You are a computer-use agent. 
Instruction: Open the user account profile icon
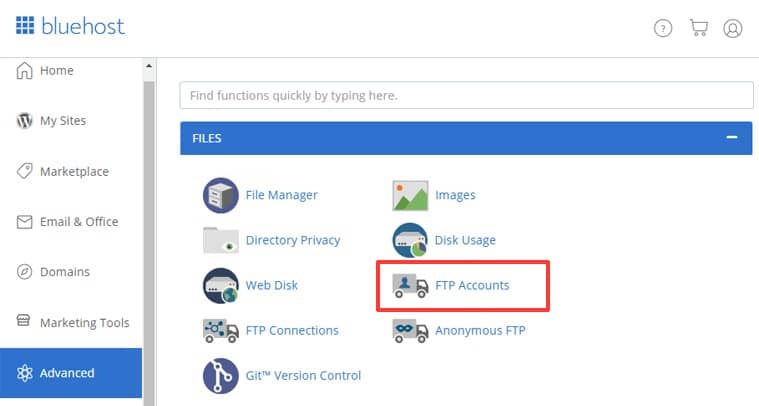coord(733,28)
